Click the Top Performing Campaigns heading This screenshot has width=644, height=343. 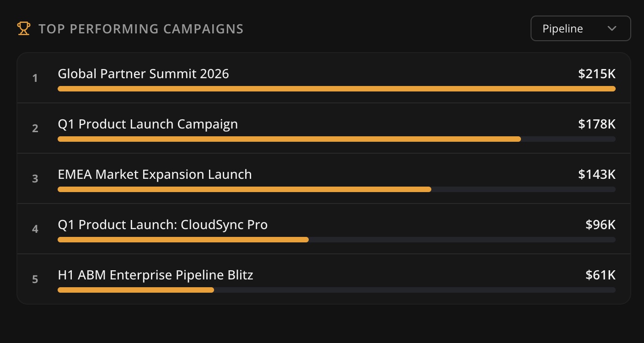[141, 29]
